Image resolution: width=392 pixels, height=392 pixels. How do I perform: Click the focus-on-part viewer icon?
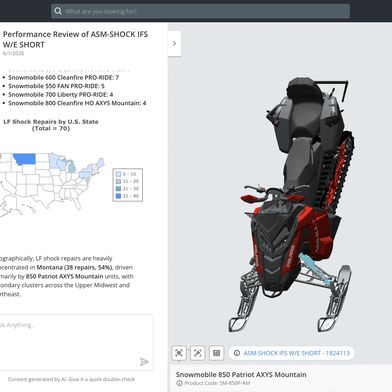coord(179,353)
